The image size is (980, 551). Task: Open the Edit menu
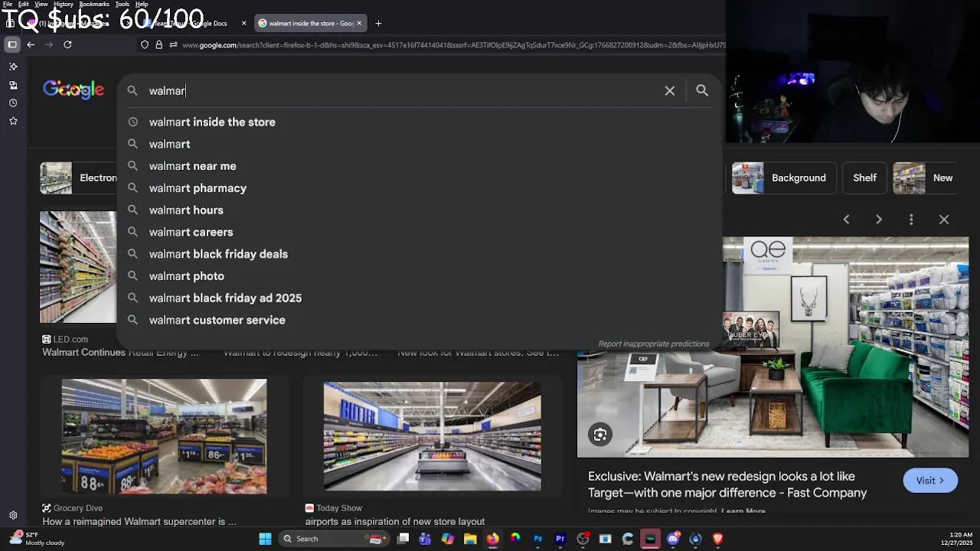coord(24,4)
